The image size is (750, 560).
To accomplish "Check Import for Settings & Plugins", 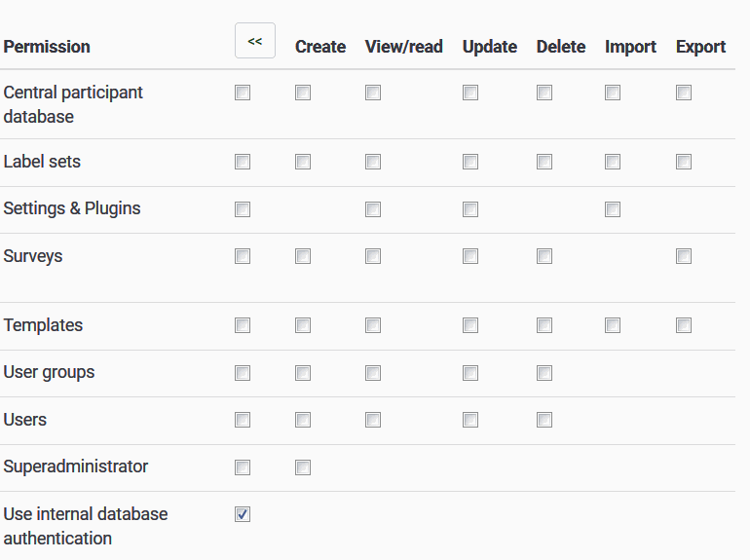I will click(x=613, y=209).
